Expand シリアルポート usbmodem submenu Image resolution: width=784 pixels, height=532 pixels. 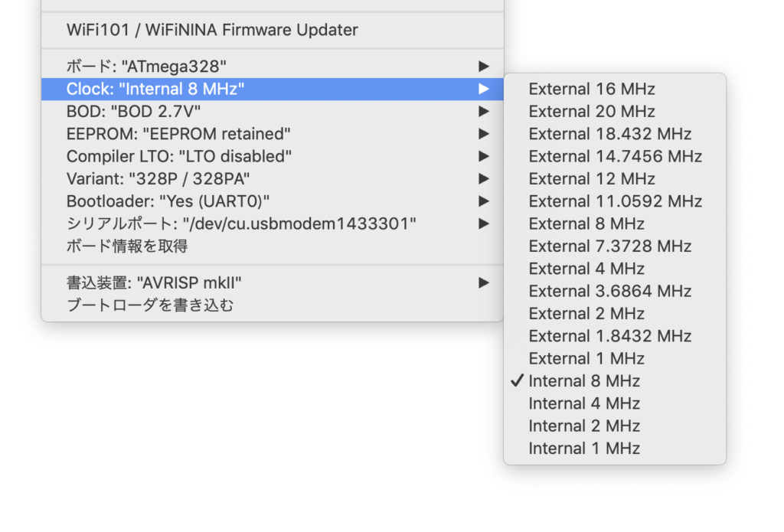[241, 224]
